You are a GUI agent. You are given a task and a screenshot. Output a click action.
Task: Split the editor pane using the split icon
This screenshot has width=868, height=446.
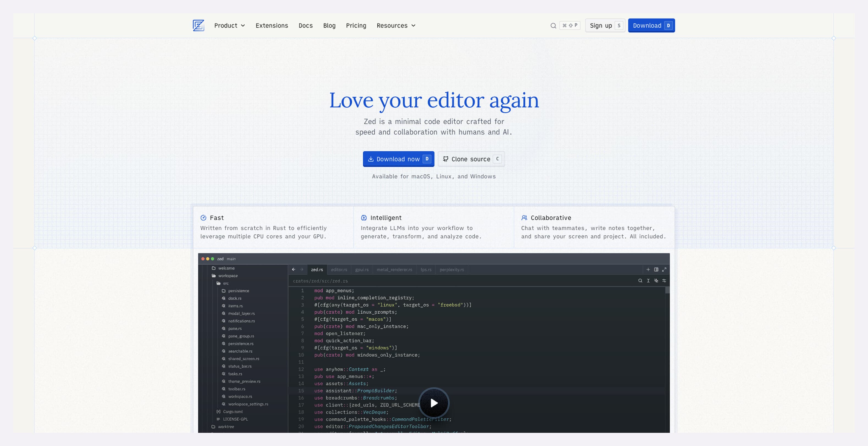pyautogui.click(x=656, y=270)
